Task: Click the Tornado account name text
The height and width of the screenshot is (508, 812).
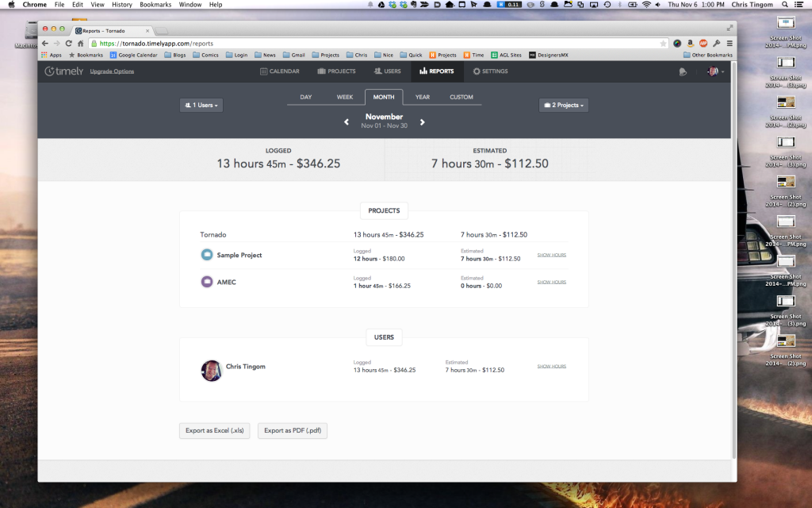Action: [213, 235]
